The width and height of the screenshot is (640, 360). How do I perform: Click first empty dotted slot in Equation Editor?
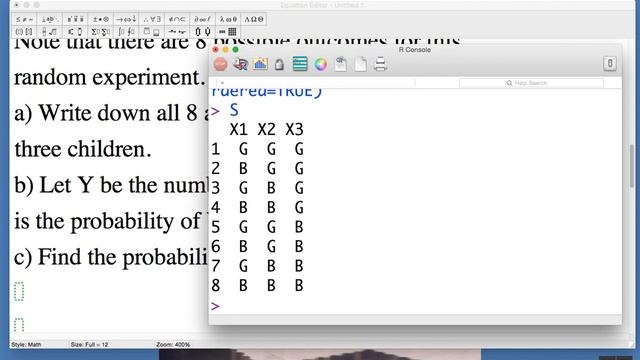[x=19, y=291]
